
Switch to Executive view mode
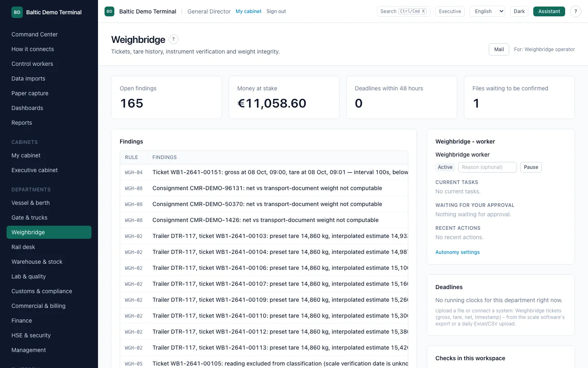point(450,11)
